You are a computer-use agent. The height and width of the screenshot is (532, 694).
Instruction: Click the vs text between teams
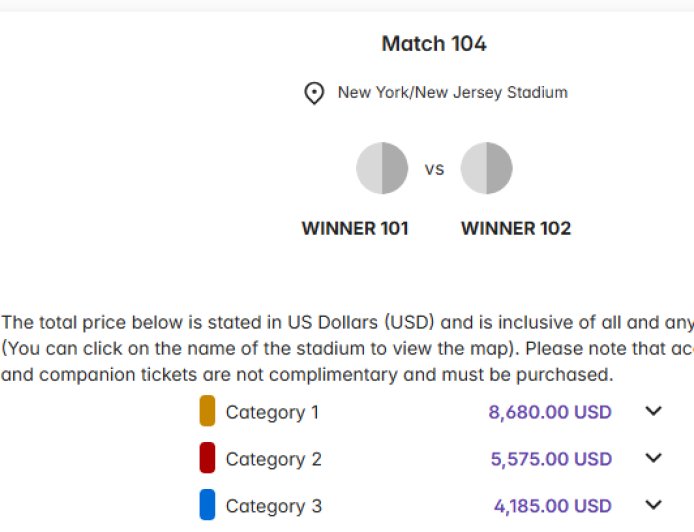coord(434,169)
